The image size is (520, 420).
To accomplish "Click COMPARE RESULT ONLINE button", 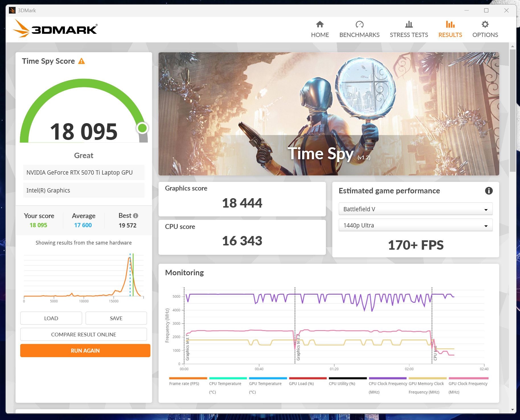I will [84, 334].
